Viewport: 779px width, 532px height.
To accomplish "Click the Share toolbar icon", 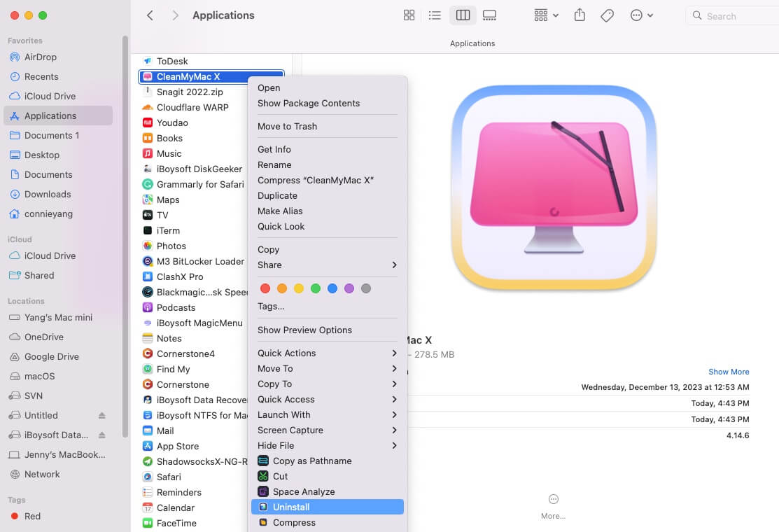I will (x=580, y=15).
